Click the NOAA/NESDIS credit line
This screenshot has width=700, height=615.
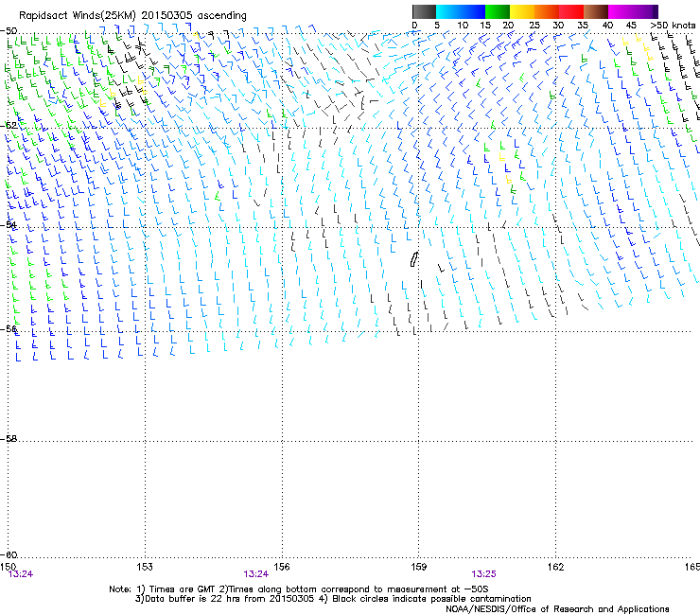click(x=557, y=609)
